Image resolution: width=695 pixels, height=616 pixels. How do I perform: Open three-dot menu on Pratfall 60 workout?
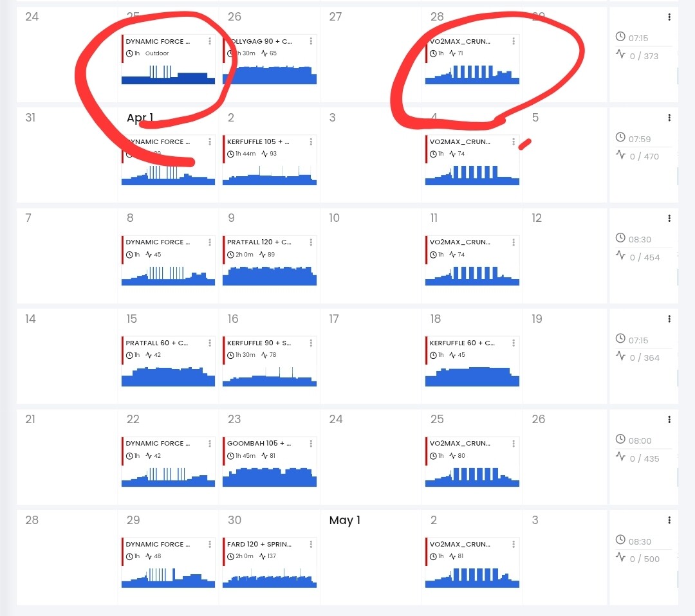pos(210,343)
